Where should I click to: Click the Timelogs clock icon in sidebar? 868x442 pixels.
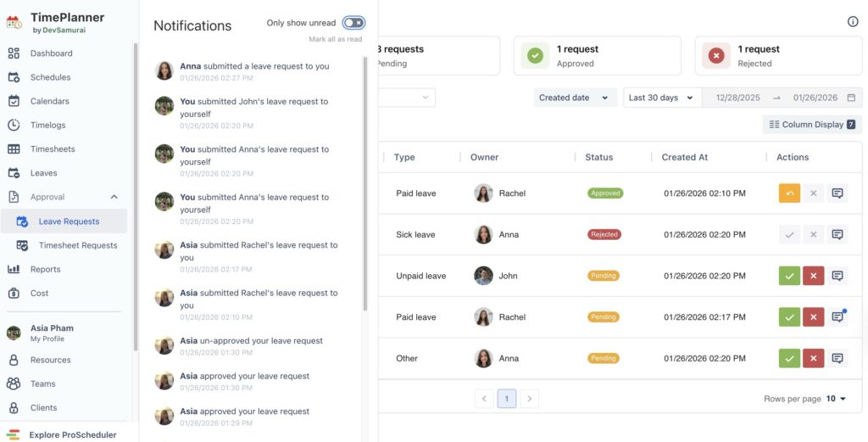coord(14,125)
